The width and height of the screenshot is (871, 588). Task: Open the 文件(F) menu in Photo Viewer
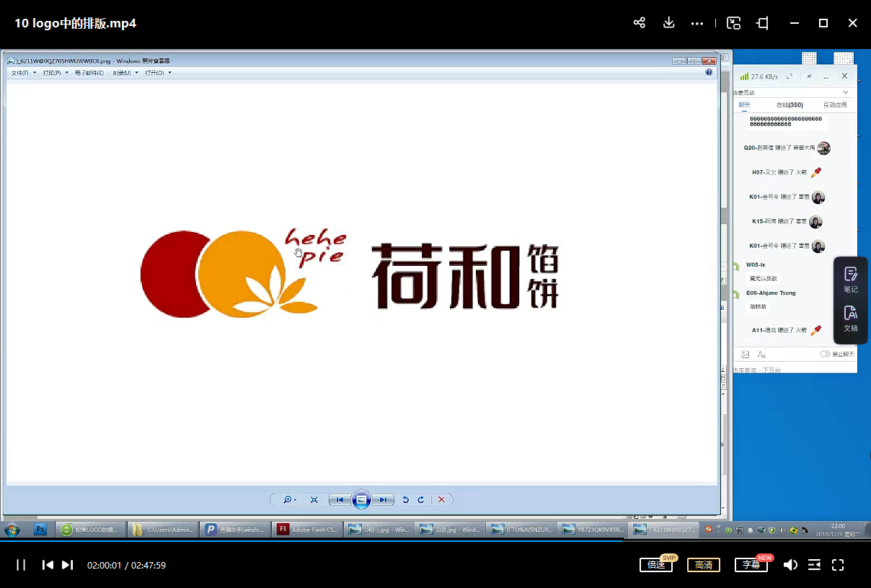(x=23, y=73)
